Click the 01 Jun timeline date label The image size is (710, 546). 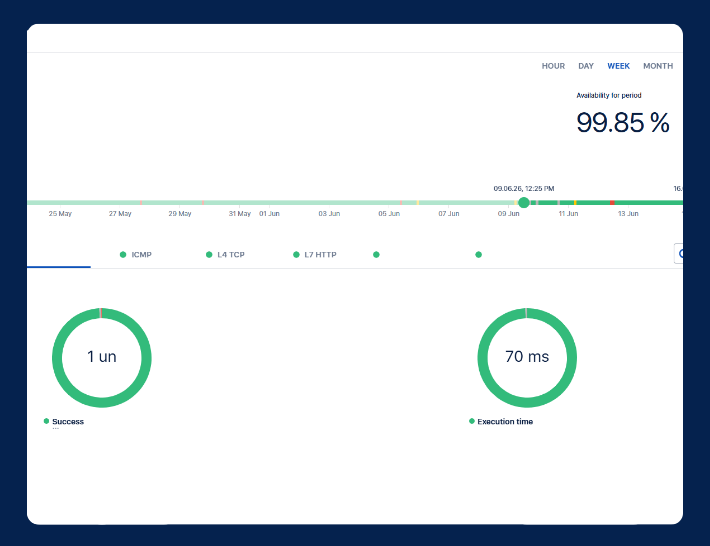[x=269, y=214]
